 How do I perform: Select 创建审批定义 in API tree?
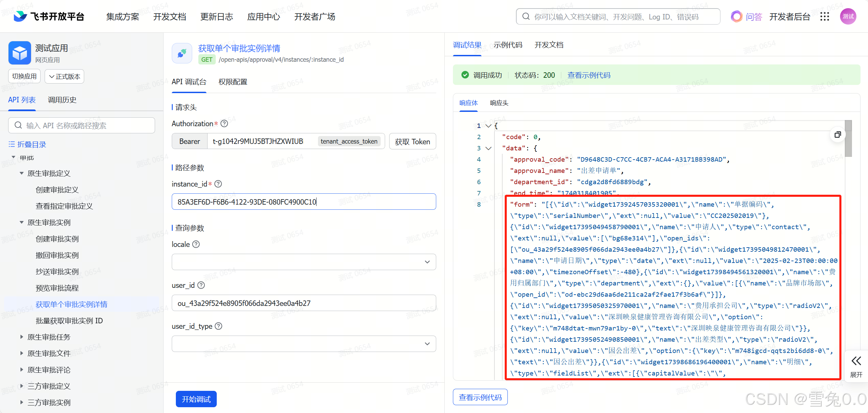pyautogui.click(x=57, y=190)
